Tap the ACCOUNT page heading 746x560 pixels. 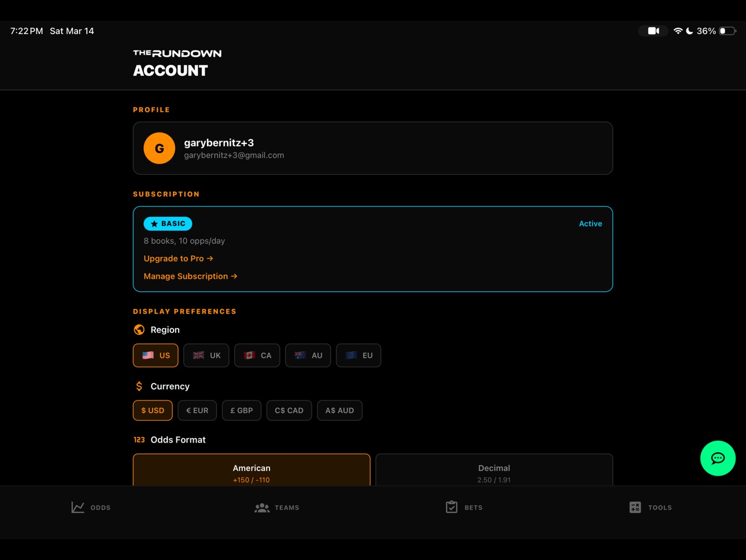point(170,71)
